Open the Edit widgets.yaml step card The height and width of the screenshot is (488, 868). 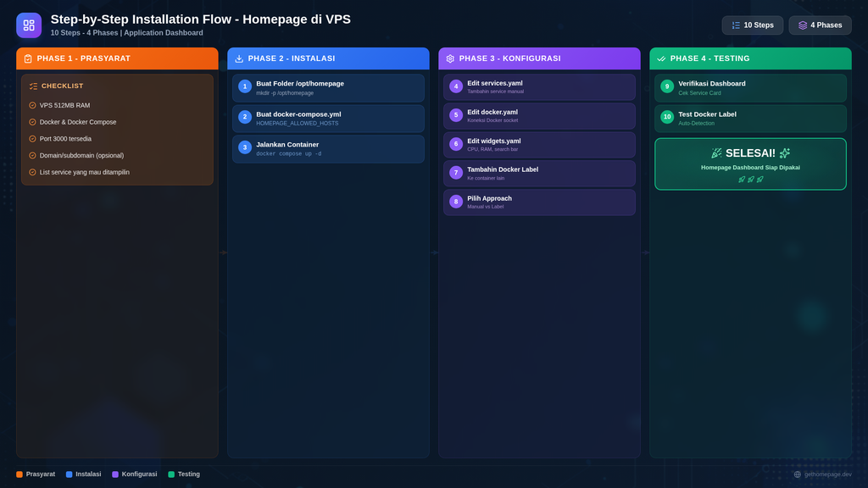[539, 144]
